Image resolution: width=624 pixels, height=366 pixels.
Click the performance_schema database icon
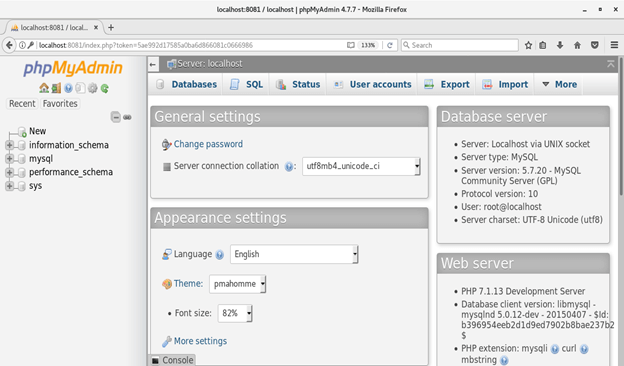[21, 172]
